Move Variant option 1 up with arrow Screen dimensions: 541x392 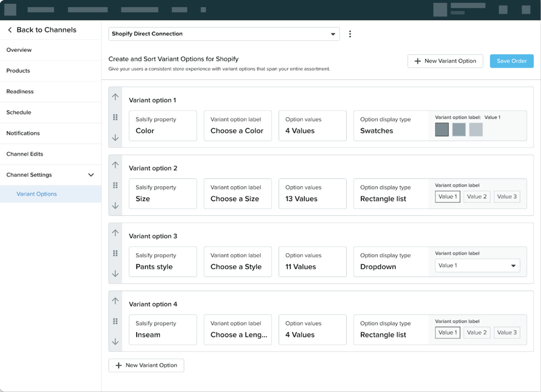[x=115, y=97]
